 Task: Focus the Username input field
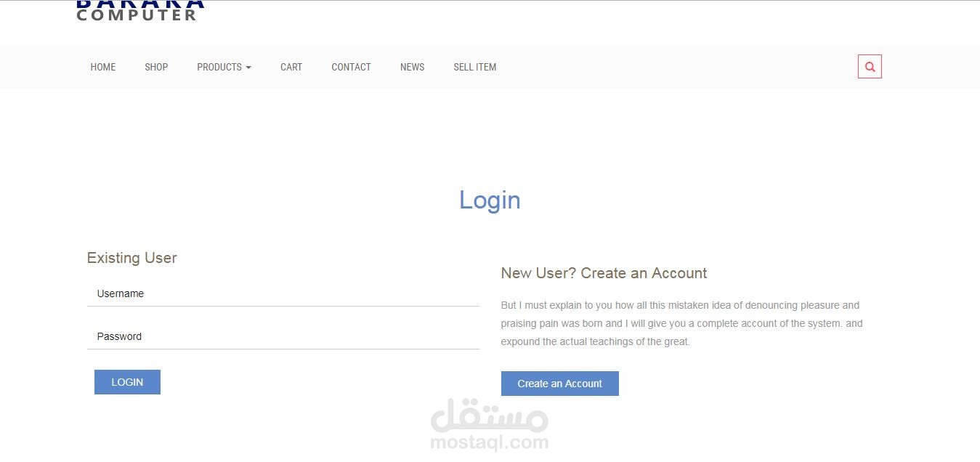[x=283, y=294]
